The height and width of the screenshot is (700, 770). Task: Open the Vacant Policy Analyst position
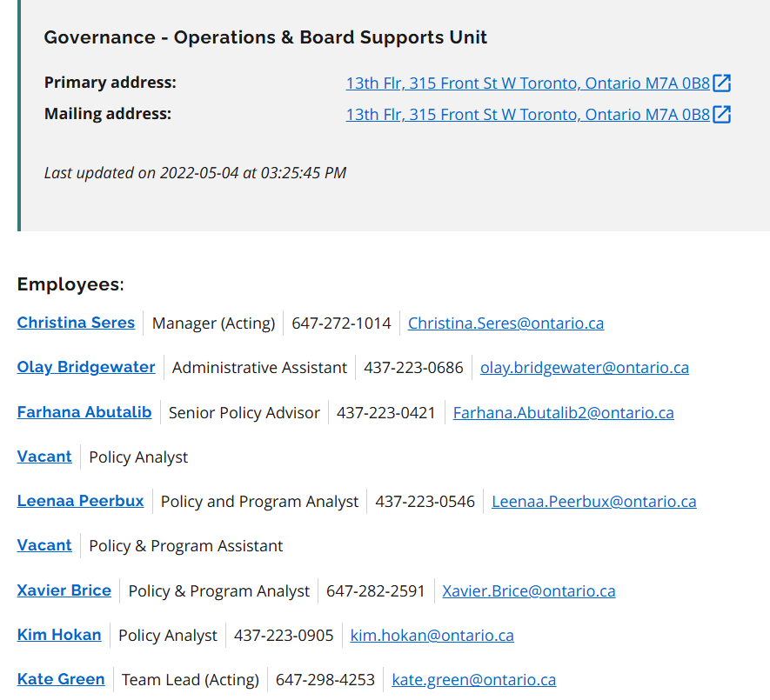coord(44,457)
